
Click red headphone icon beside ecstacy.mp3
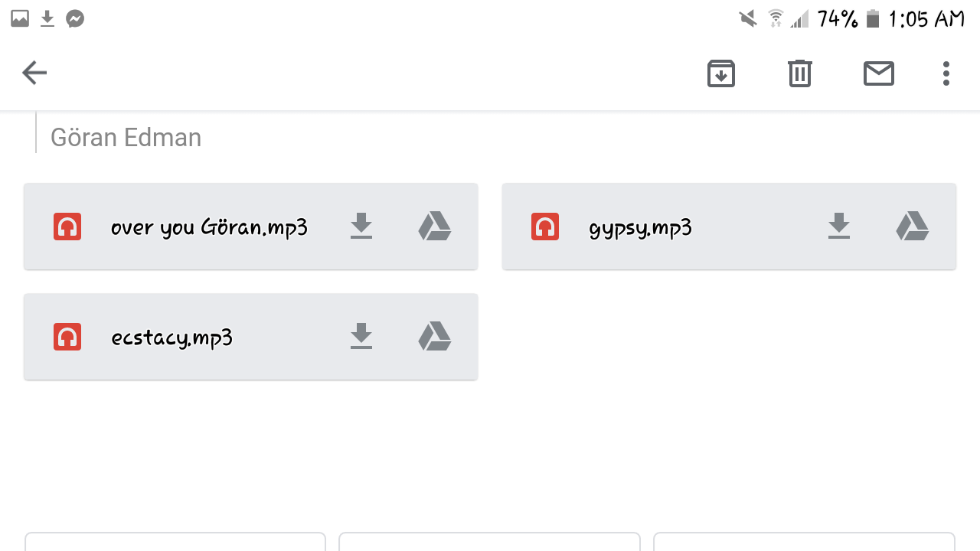[x=67, y=337]
